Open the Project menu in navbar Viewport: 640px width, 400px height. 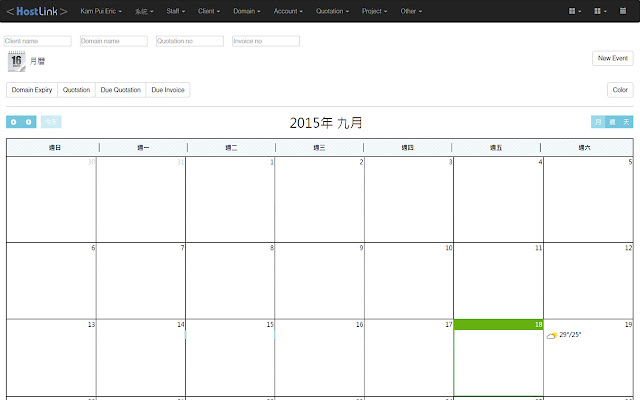[x=376, y=11]
